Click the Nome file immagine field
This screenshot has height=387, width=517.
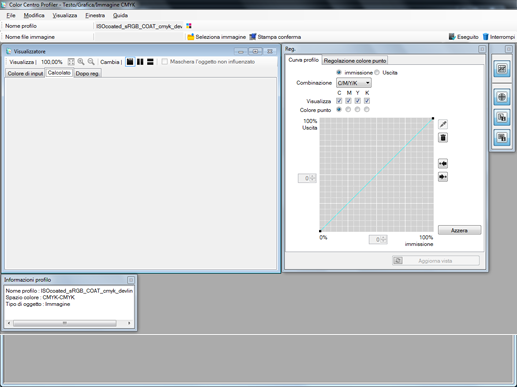click(139, 37)
